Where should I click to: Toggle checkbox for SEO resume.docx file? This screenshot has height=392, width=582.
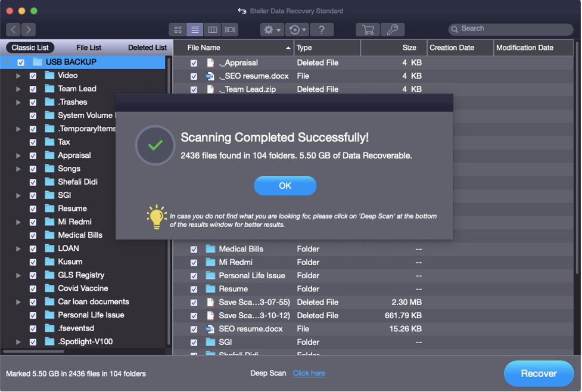[194, 329]
